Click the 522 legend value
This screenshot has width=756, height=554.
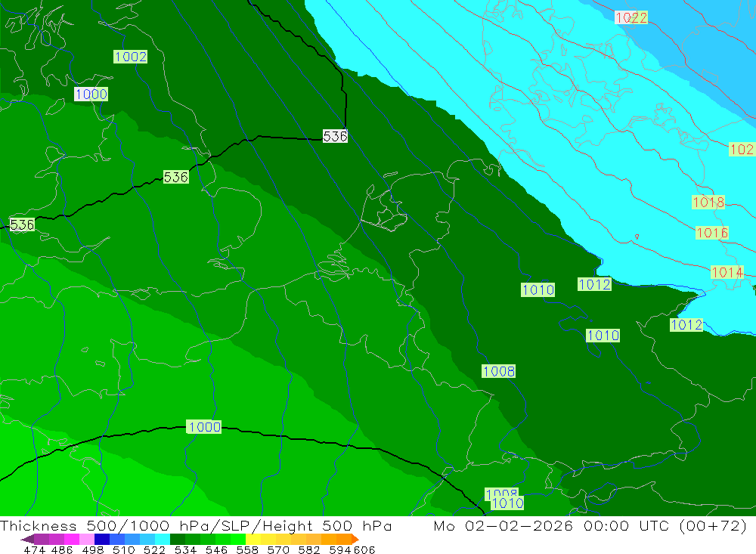click(154, 549)
